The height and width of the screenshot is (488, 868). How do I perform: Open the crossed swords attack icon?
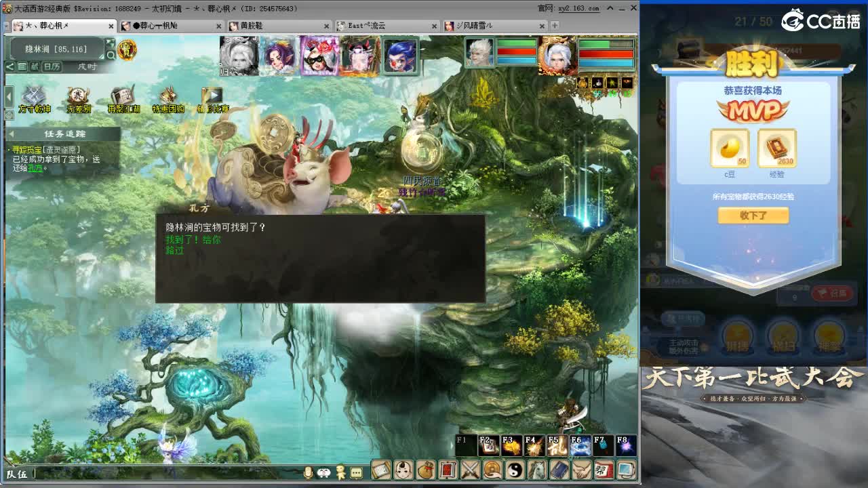[x=471, y=470]
